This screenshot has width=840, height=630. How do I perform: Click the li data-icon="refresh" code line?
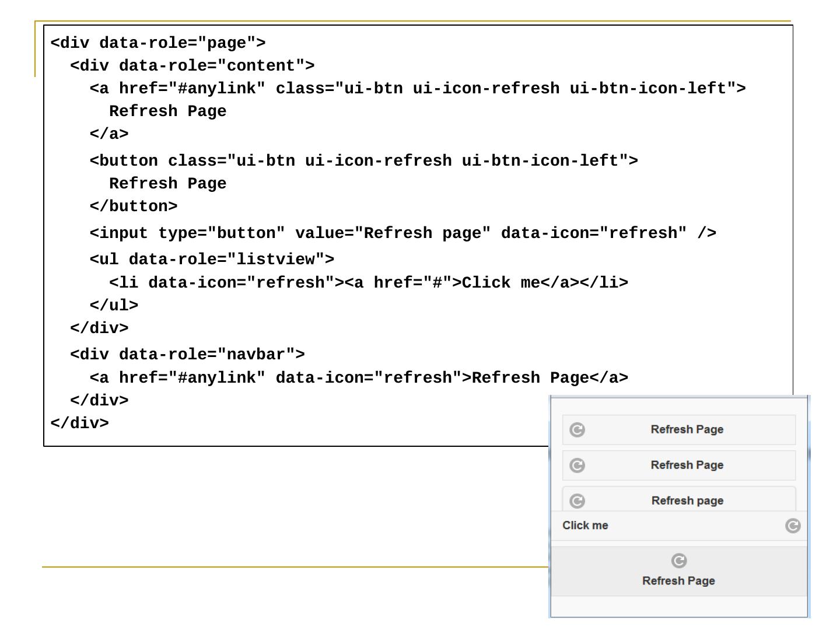tap(368, 283)
